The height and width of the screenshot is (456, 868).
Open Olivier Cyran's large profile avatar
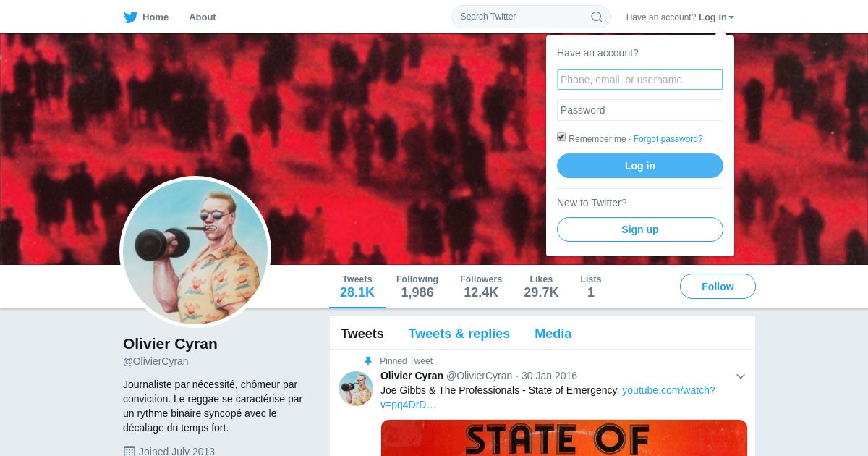click(195, 252)
